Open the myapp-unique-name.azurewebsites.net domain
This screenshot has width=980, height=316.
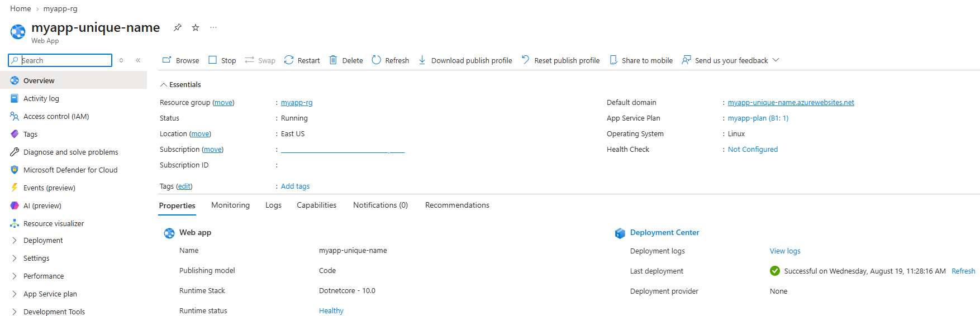click(x=791, y=102)
